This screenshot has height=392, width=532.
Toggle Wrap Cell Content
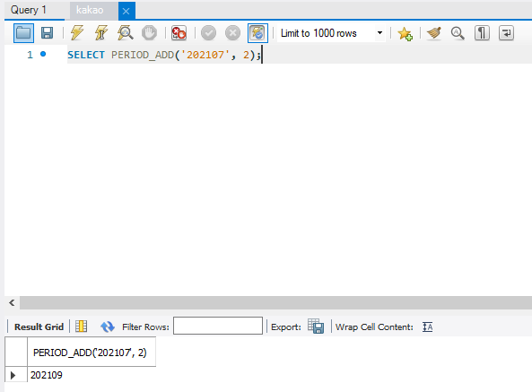[x=428, y=327]
